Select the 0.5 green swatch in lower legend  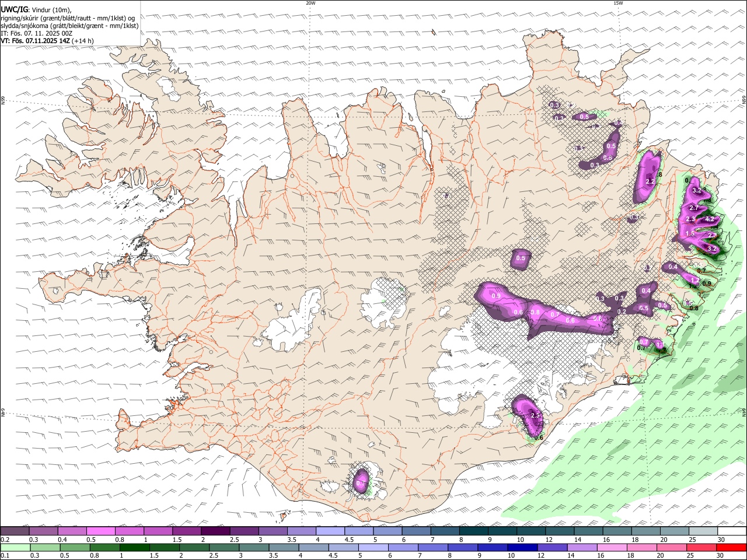75,547
